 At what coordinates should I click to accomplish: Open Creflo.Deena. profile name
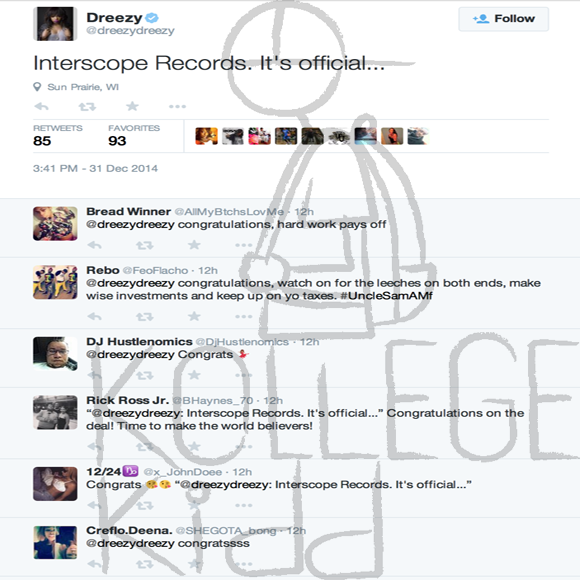(129, 530)
